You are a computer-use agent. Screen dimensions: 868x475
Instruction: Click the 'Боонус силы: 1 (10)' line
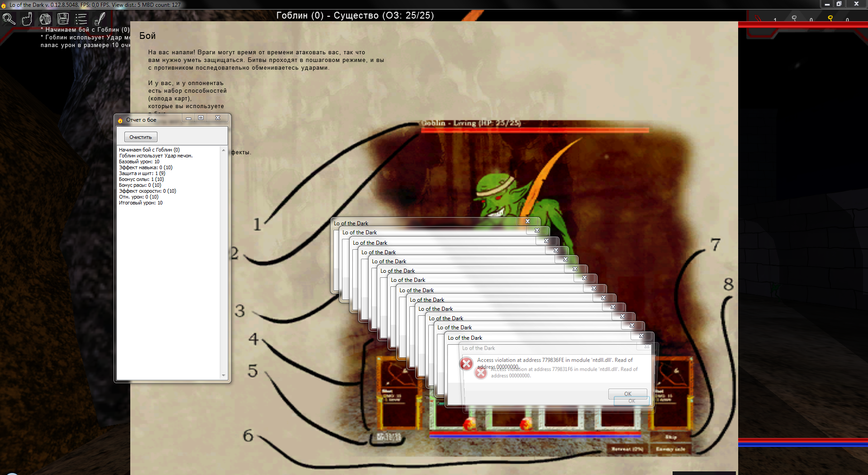point(142,179)
